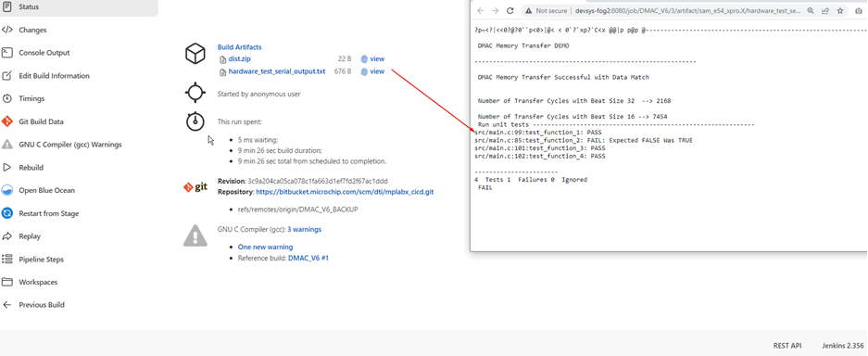
Task: Click the Open Blue Ocean icon
Action: pyautogui.click(x=7, y=190)
